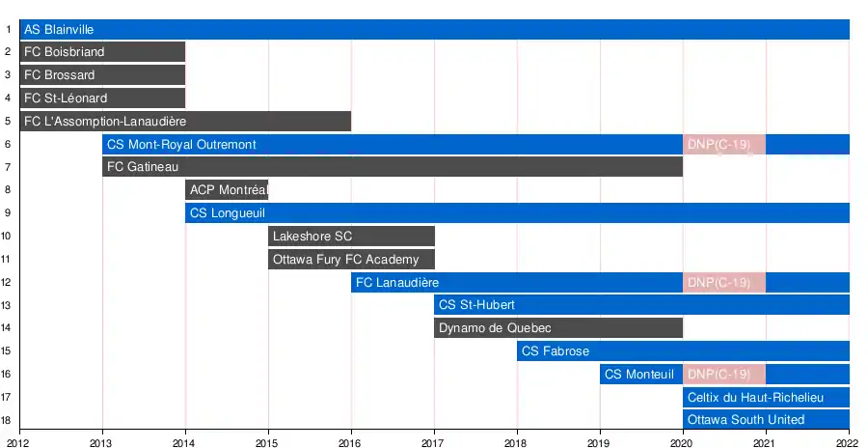Click FC L'Assomption-Lanaudière bar label
This screenshot has width=868, height=448.
(x=105, y=122)
